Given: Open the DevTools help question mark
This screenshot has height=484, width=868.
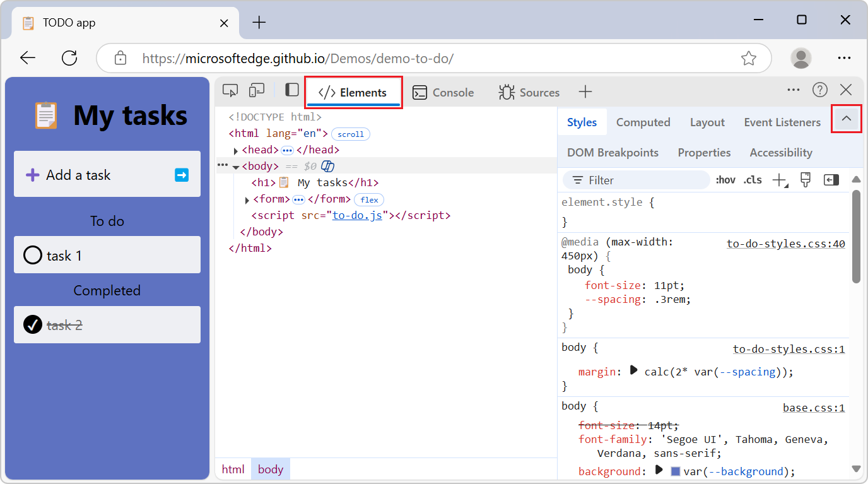Looking at the screenshot, I should point(819,90).
